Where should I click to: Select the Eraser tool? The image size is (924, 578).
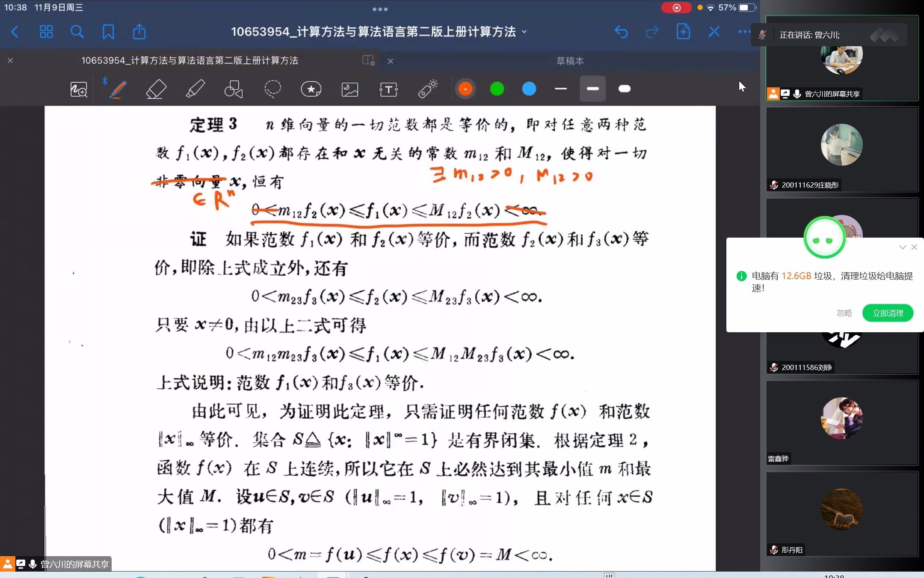(156, 89)
